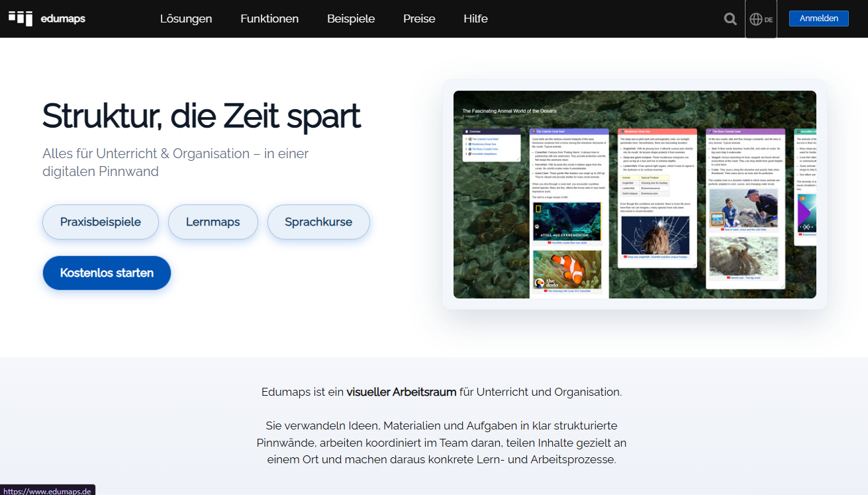Image resolution: width=868 pixels, height=495 pixels.
Task: Open the Lösungen menu
Action: [x=186, y=19]
